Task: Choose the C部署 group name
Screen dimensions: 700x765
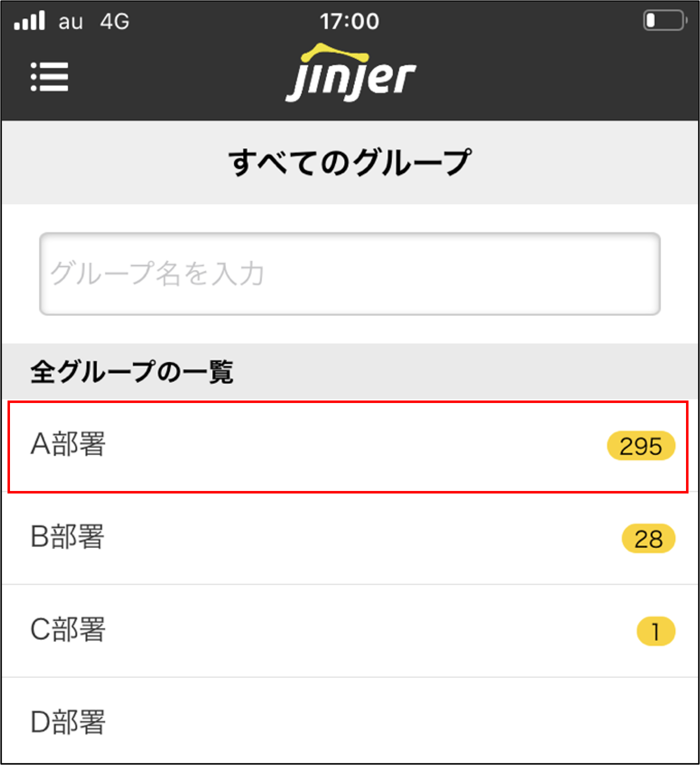Action: [68, 629]
